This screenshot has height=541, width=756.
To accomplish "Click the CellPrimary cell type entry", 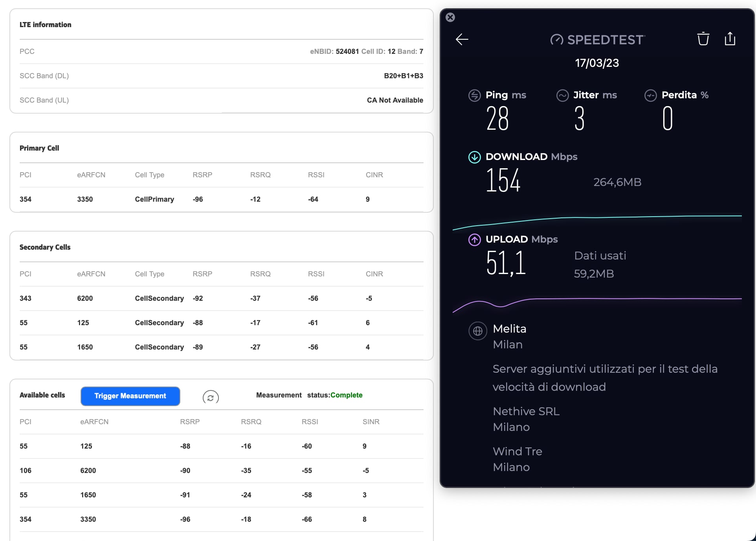I will 154,199.
